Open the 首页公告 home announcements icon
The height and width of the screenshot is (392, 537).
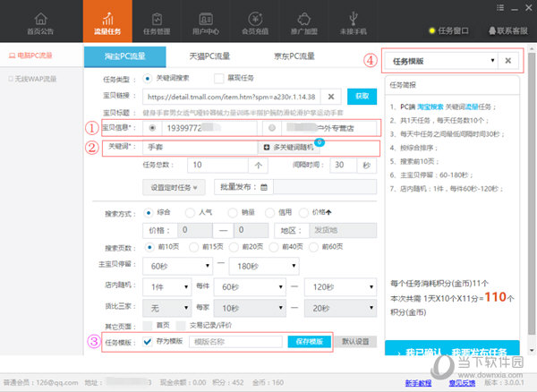click(x=39, y=20)
